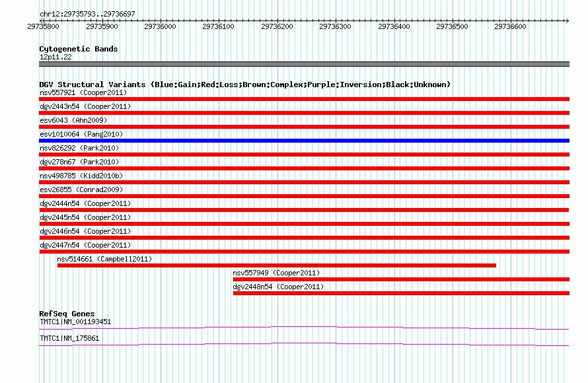
Task: Click the TMTC1|NM_175861 gene track line
Action: click(304, 345)
